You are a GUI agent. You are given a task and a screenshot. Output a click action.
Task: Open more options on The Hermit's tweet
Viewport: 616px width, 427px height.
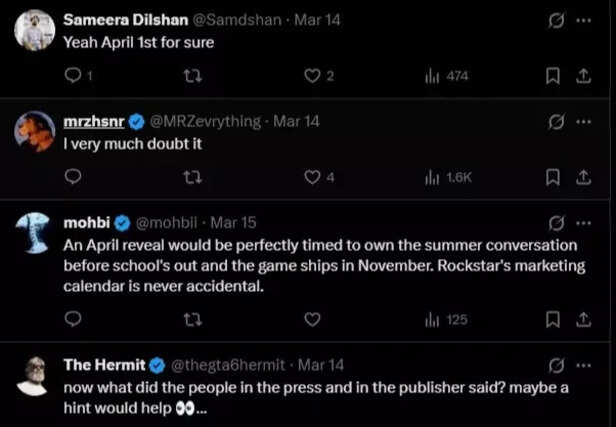pyautogui.click(x=584, y=364)
